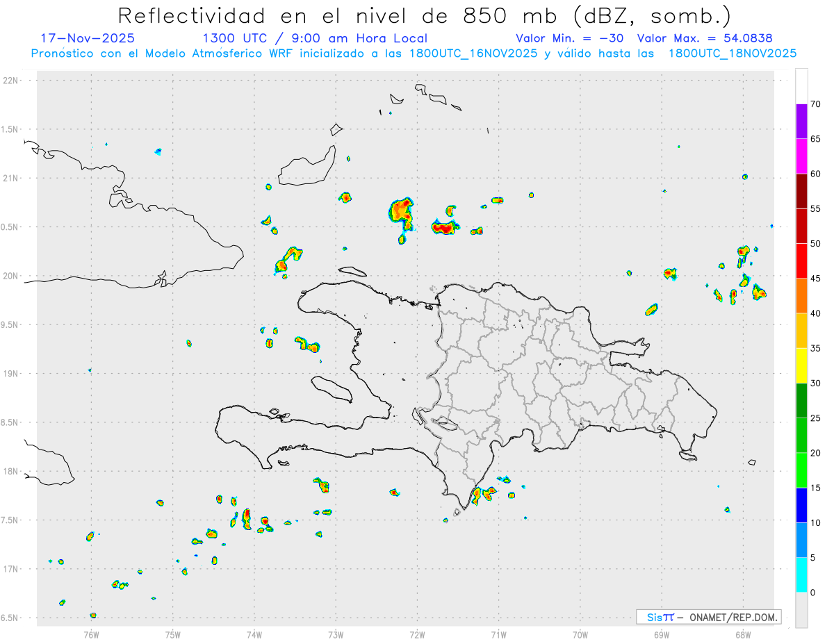Click the '40' label on the color scale
Screen dimensions: 834x644
click(816, 313)
